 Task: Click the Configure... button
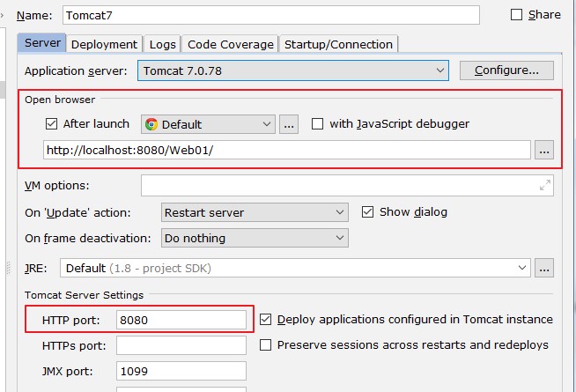click(513, 70)
